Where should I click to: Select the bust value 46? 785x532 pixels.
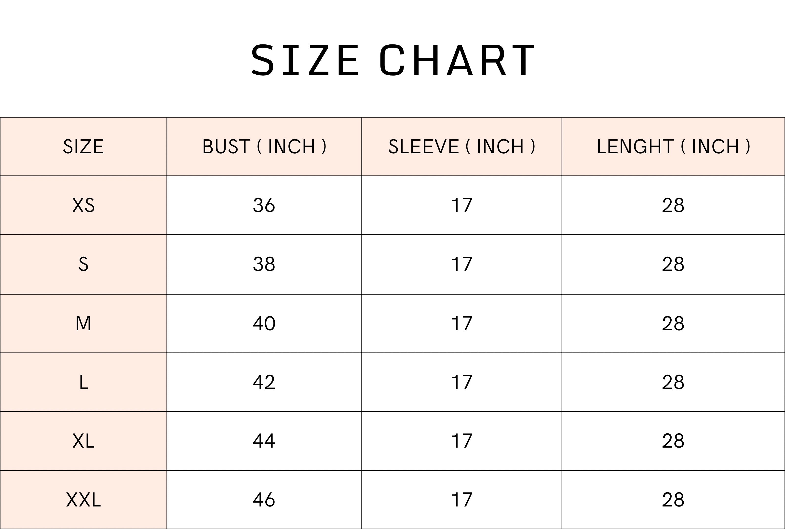tap(264, 500)
